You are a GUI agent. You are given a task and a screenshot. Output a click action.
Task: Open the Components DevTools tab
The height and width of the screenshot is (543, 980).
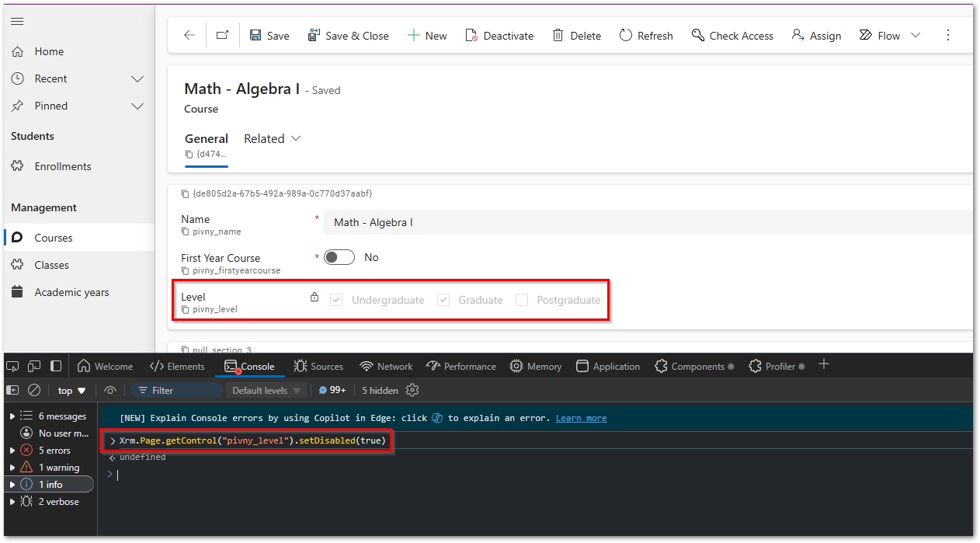[x=695, y=366]
